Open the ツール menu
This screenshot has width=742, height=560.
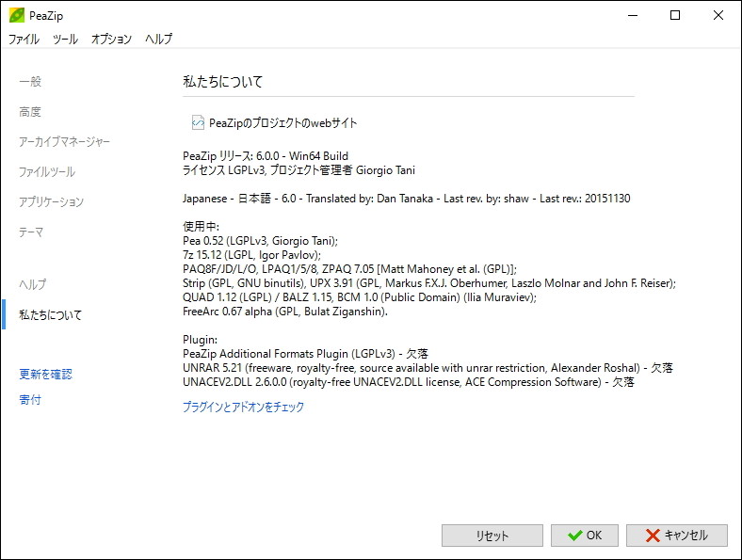click(65, 39)
